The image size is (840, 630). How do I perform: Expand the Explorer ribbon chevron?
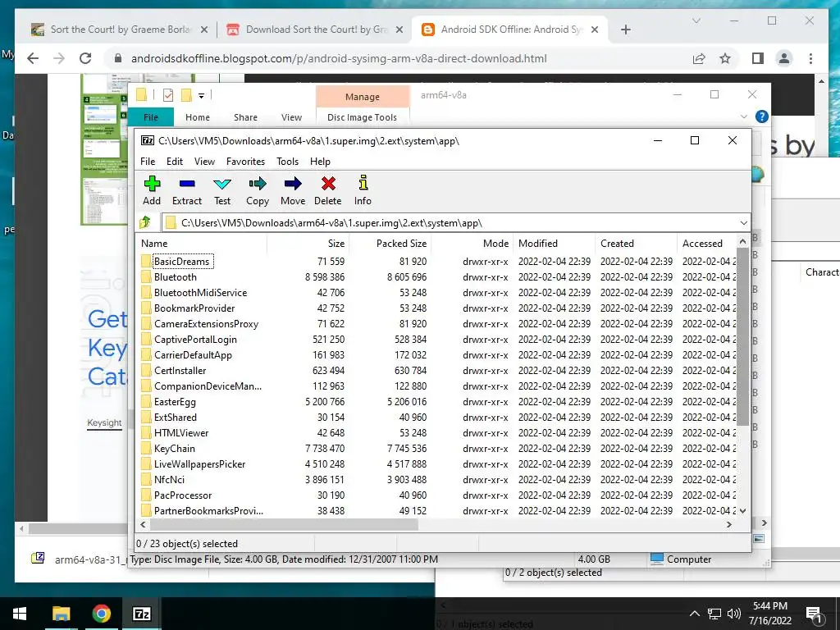[x=743, y=116]
